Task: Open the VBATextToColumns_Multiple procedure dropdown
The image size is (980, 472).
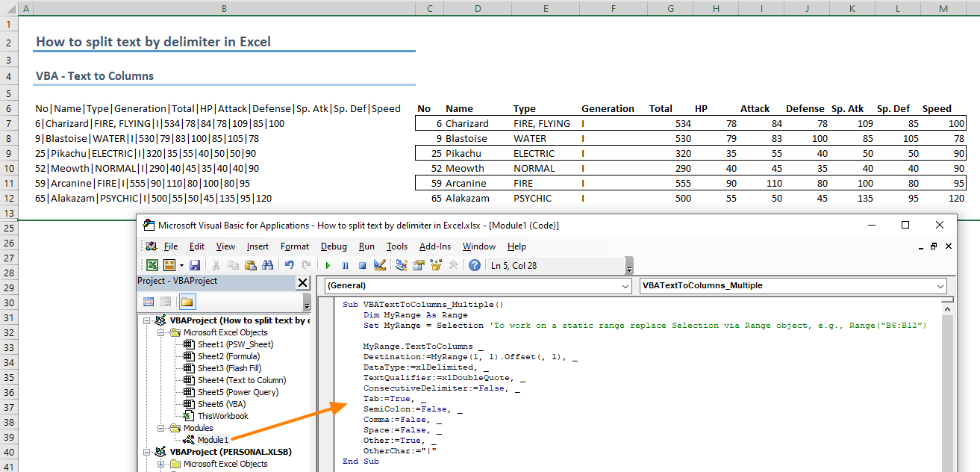Action: point(940,286)
